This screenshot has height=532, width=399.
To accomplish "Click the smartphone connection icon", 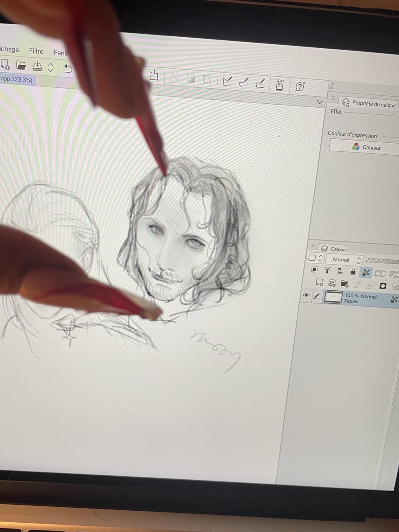I will pos(279,85).
